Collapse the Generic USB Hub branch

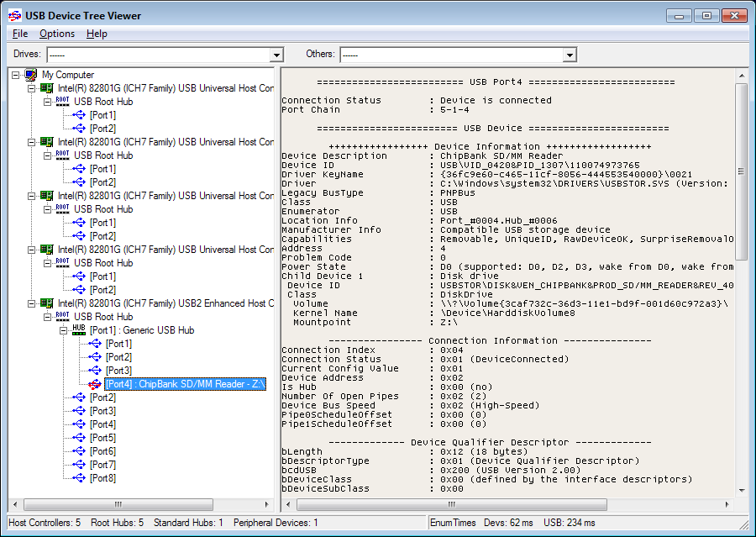63,330
